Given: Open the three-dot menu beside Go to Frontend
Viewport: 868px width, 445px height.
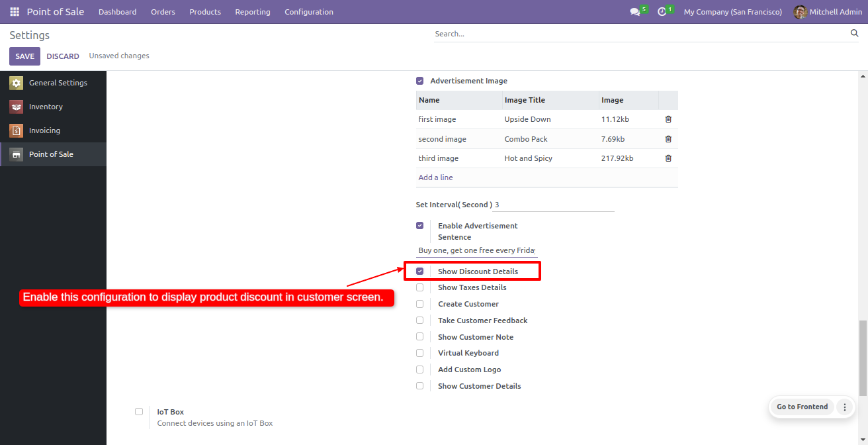Looking at the screenshot, I should pos(844,407).
